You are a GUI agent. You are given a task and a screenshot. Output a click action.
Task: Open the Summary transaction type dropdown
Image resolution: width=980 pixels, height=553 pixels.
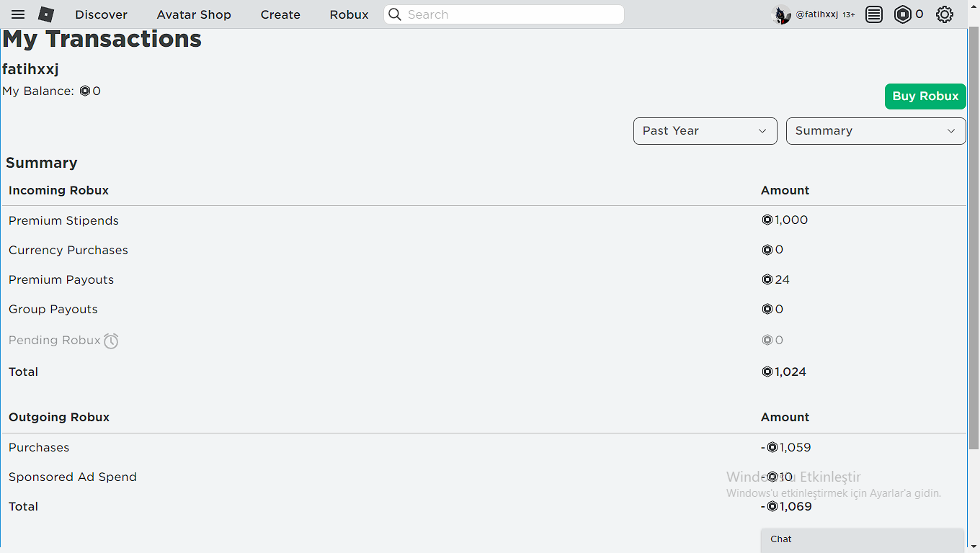pos(876,131)
